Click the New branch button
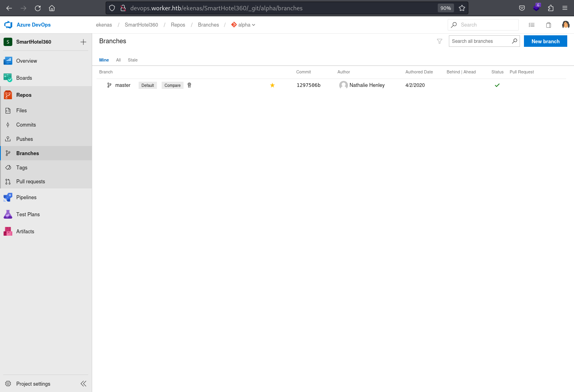 [x=545, y=41]
